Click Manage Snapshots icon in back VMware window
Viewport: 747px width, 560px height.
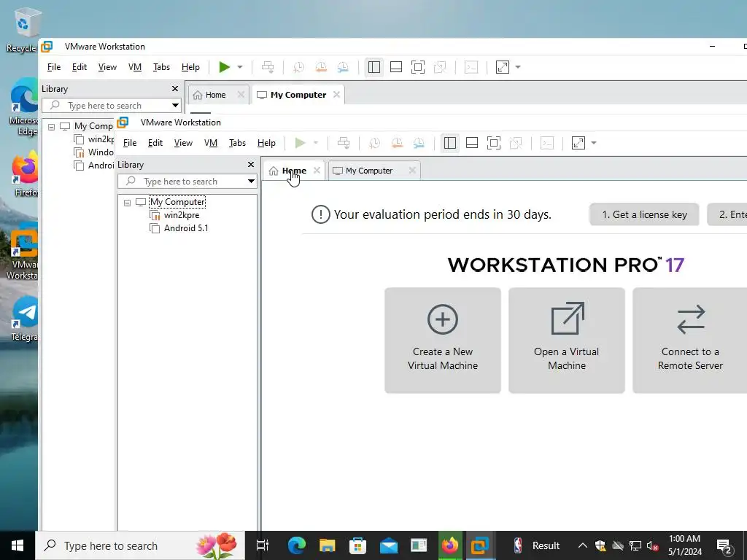point(343,67)
